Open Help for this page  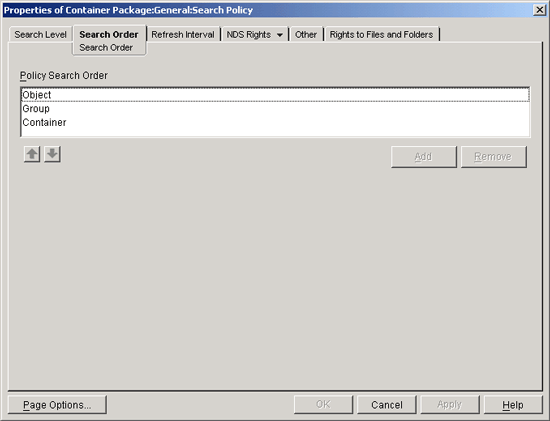[x=513, y=405]
